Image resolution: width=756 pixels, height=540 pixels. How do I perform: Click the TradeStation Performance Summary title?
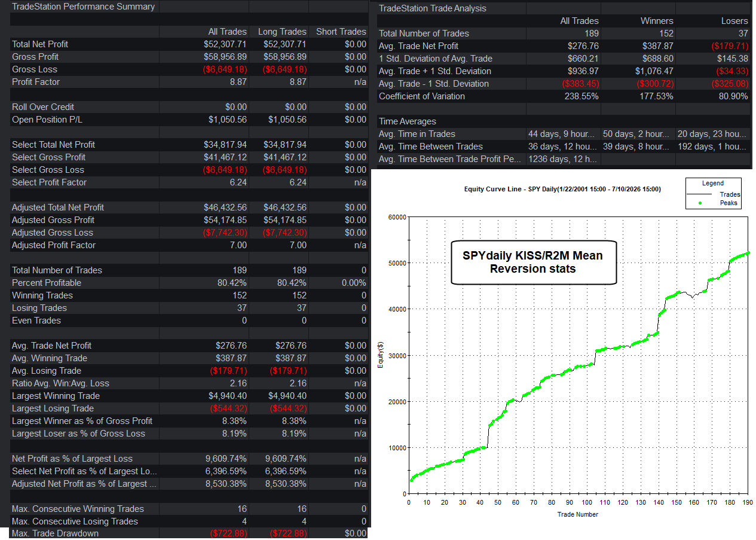83,7
